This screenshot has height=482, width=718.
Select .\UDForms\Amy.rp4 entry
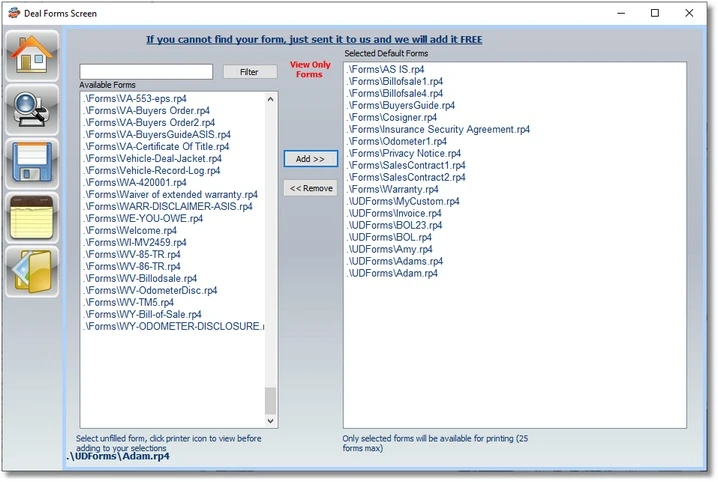point(390,249)
